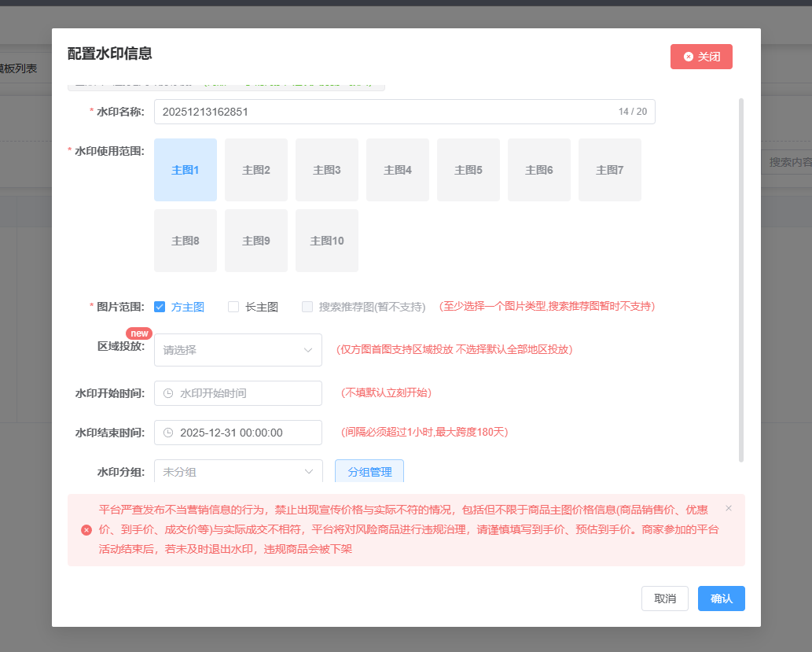Click the 取消 button
The width and height of the screenshot is (812, 652).
coord(665,599)
